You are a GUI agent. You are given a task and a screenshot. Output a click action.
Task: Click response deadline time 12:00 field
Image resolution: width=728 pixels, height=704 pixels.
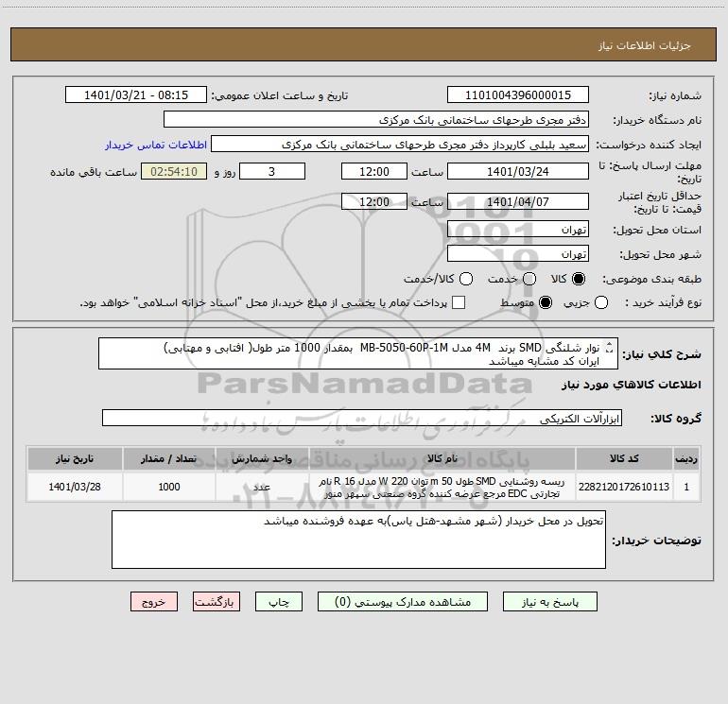pos(374,171)
